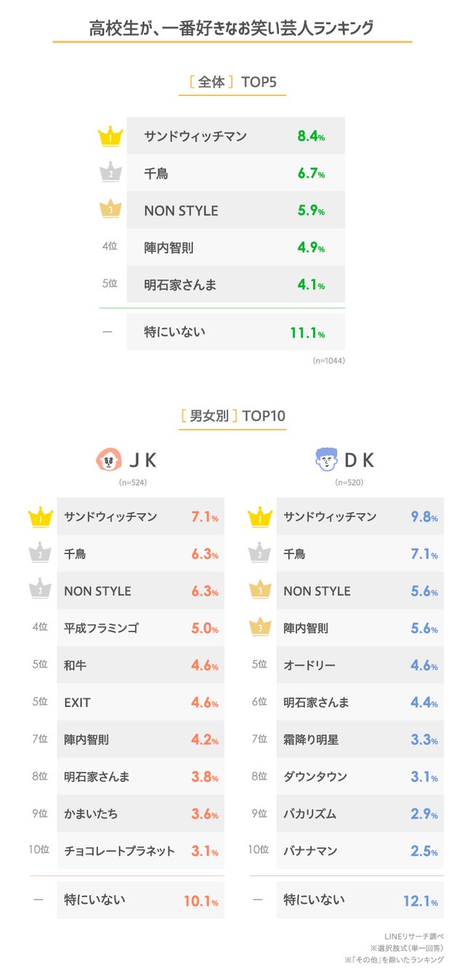Image resolution: width=465 pixels, height=980 pixels.
Task: Click the gold crown in the DK ranking
Action: (259, 517)
